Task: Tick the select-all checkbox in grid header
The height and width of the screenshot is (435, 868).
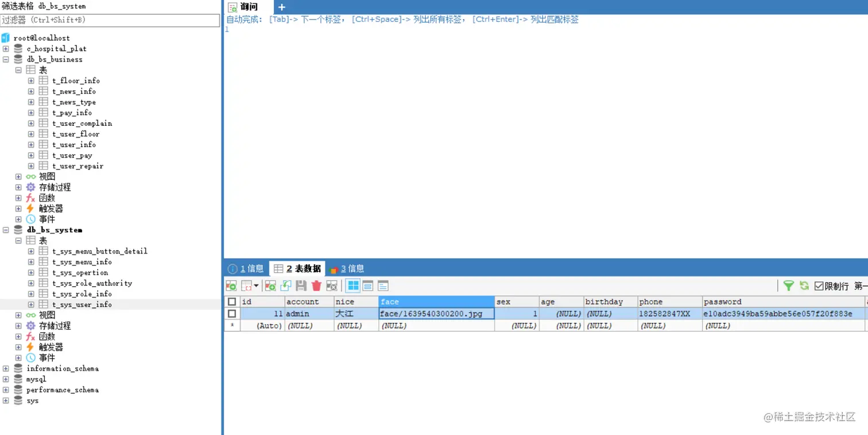Action: coord(232,302)
